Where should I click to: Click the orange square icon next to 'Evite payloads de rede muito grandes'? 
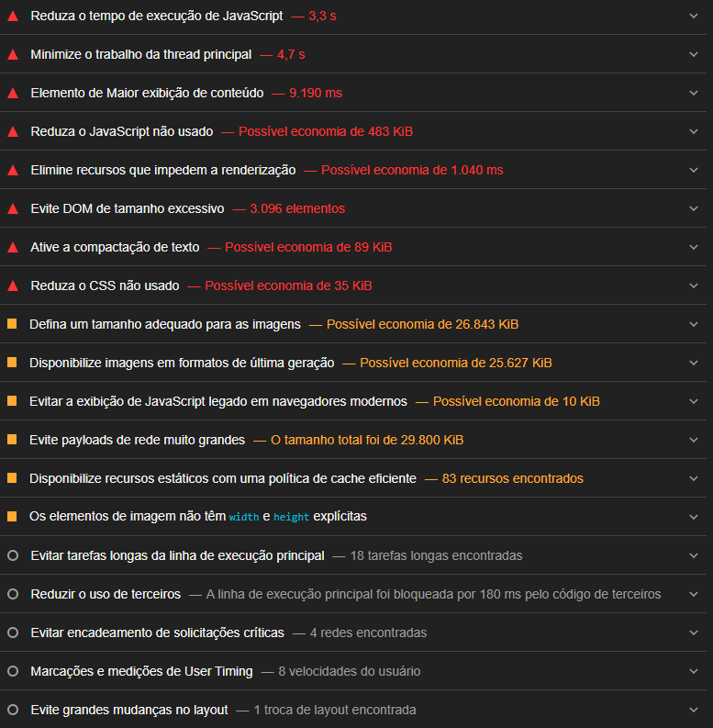[x=12, y=440]
